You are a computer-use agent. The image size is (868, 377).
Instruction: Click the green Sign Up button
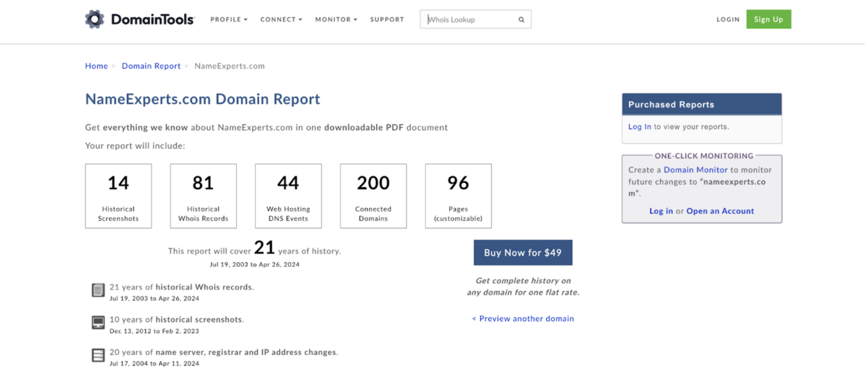[769, 19]
